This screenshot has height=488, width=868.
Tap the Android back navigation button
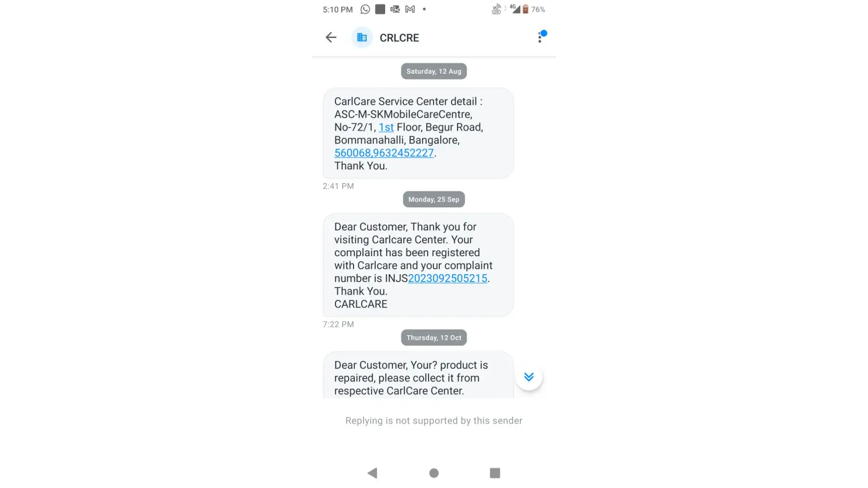click(x=372, y=473)
